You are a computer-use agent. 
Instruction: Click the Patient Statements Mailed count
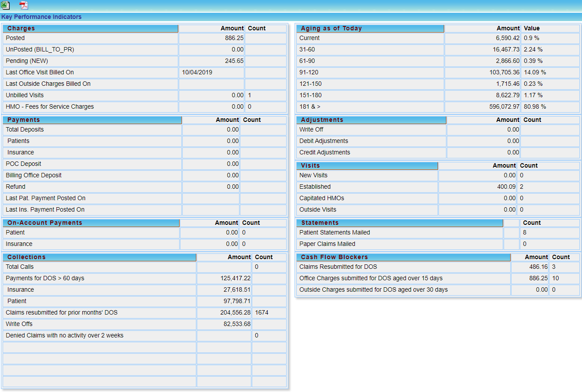coord(525,233)
